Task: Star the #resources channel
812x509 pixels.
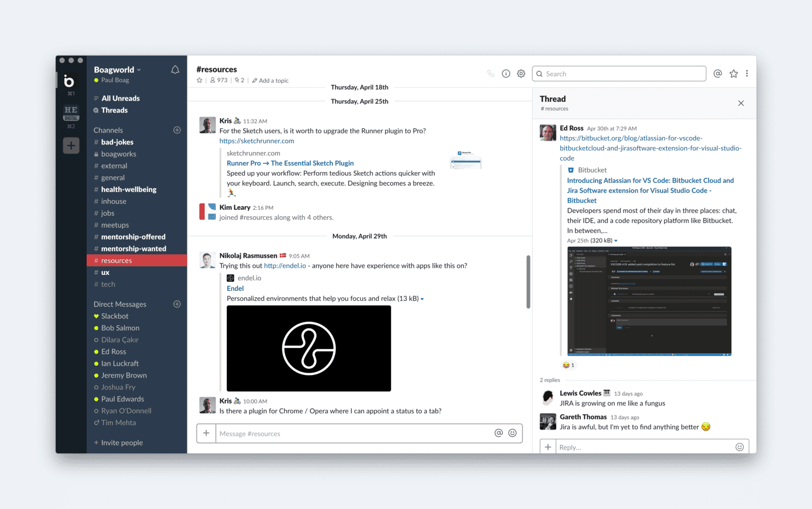Action: pyautogui.click(x=199, y=80)
